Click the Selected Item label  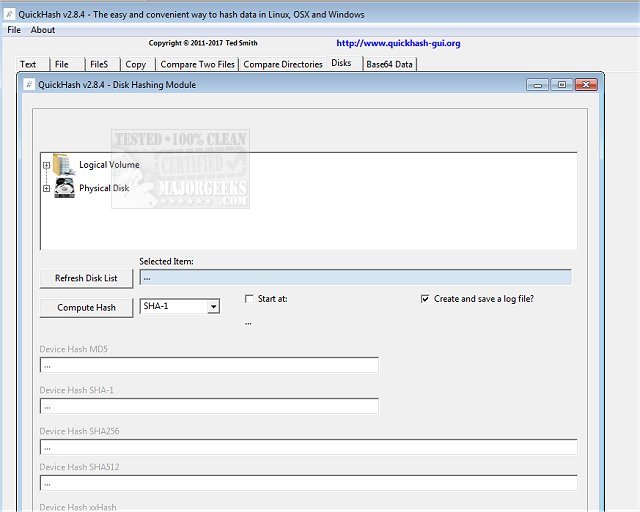pyautogui.click(x=166, y=261)
